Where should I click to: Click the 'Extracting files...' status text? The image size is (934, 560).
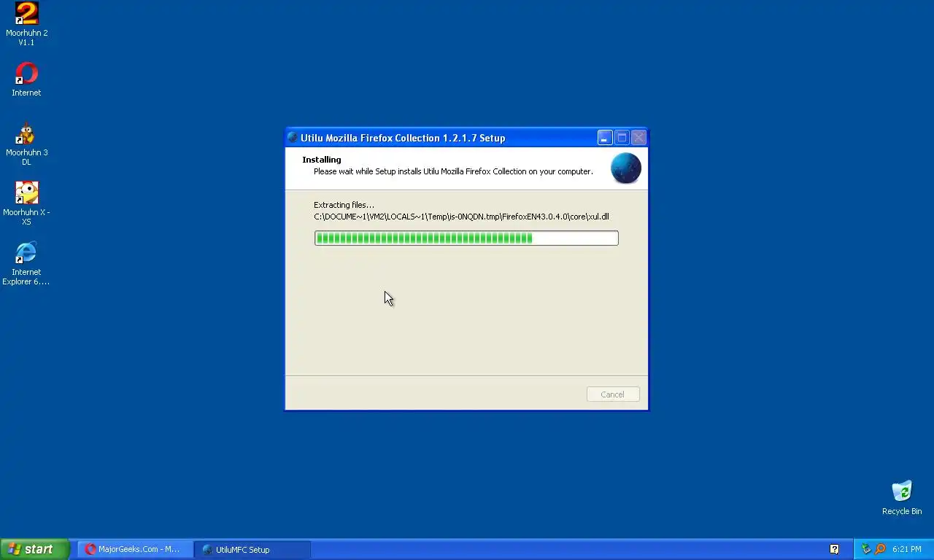(344, 205)
